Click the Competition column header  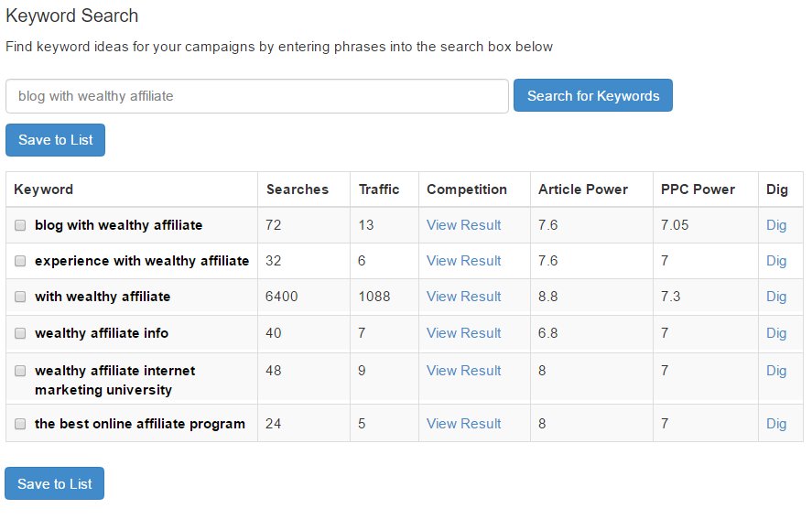(467, 189)
